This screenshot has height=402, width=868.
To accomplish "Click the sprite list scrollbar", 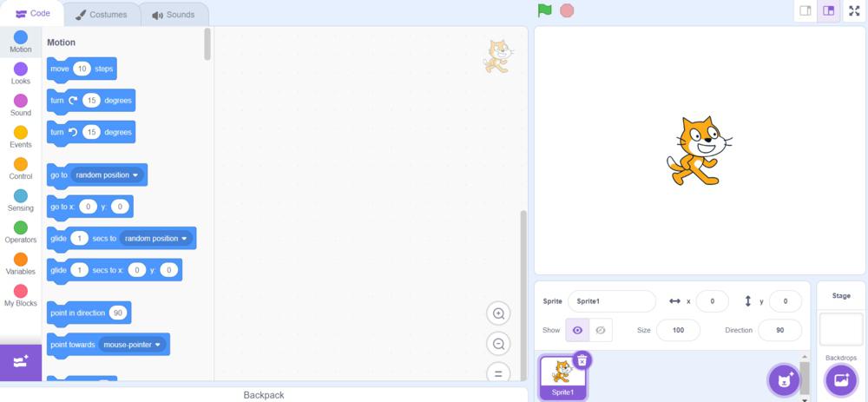I will coord(805,377).
